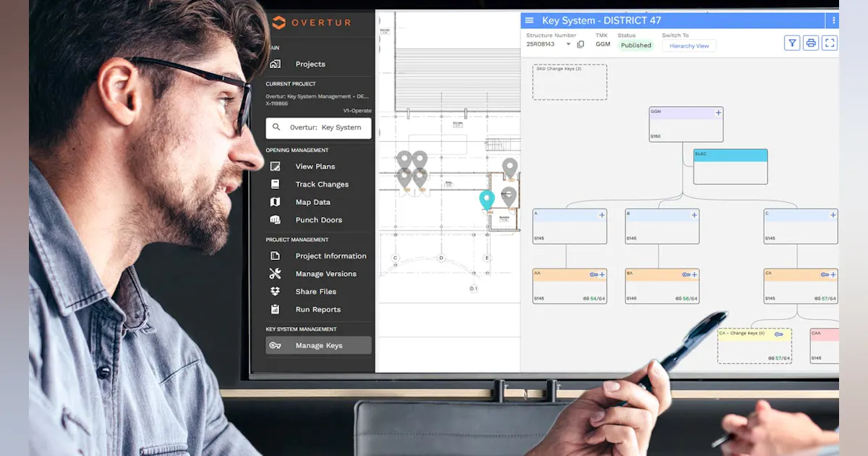868x456 pixels.
Task: Click the key icon on node BA
Action: 686,274
